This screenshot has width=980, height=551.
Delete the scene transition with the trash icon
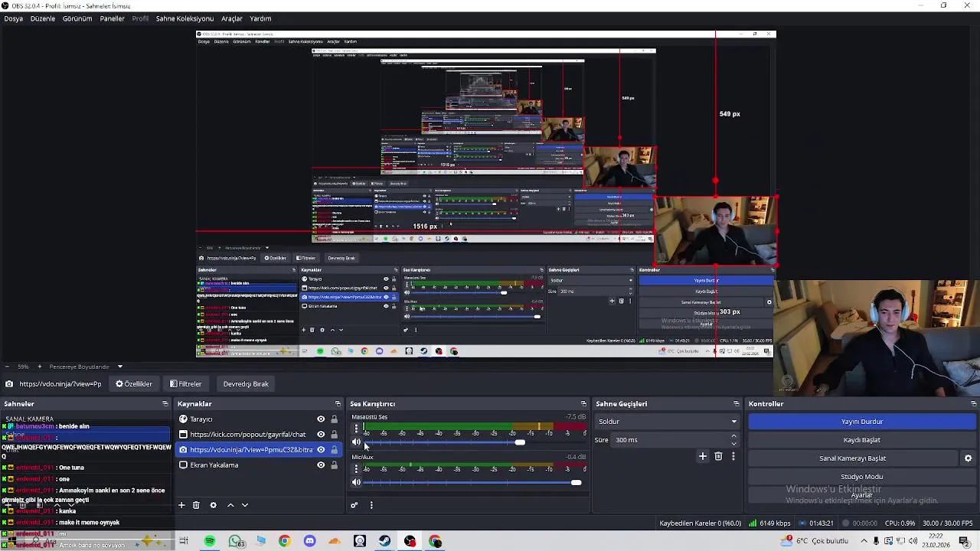click(x=718, y=456)
